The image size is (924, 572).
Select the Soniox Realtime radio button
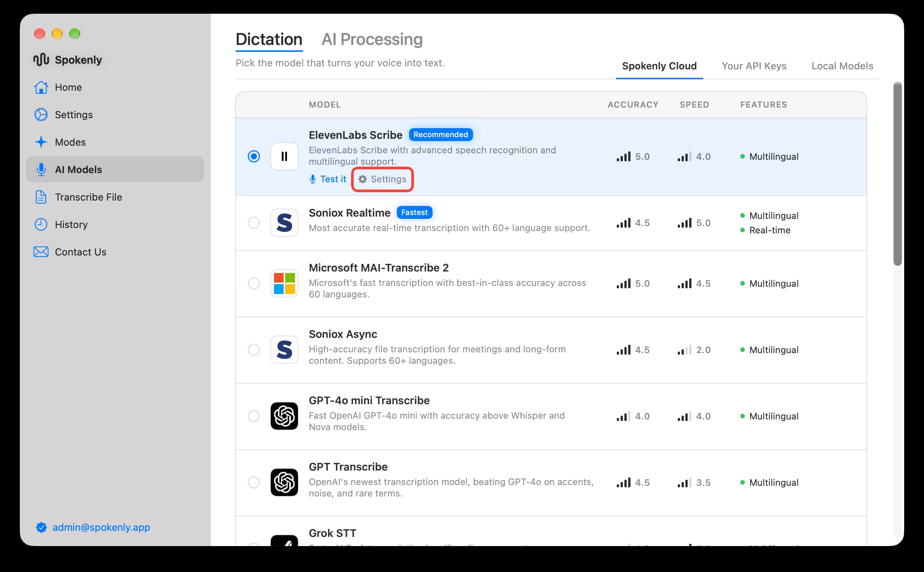[x=254, y=223]
